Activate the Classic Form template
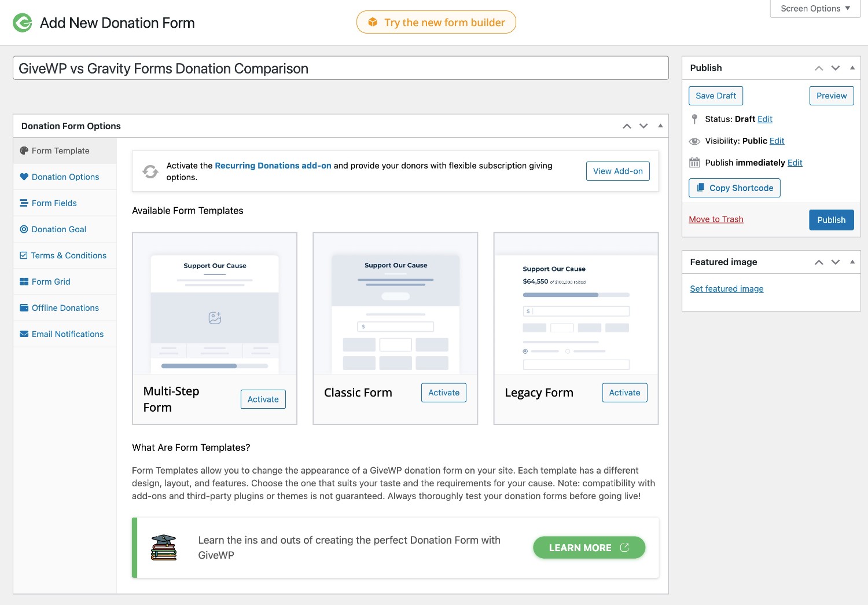The image size is (868, 605). click(x=444, y=392)
